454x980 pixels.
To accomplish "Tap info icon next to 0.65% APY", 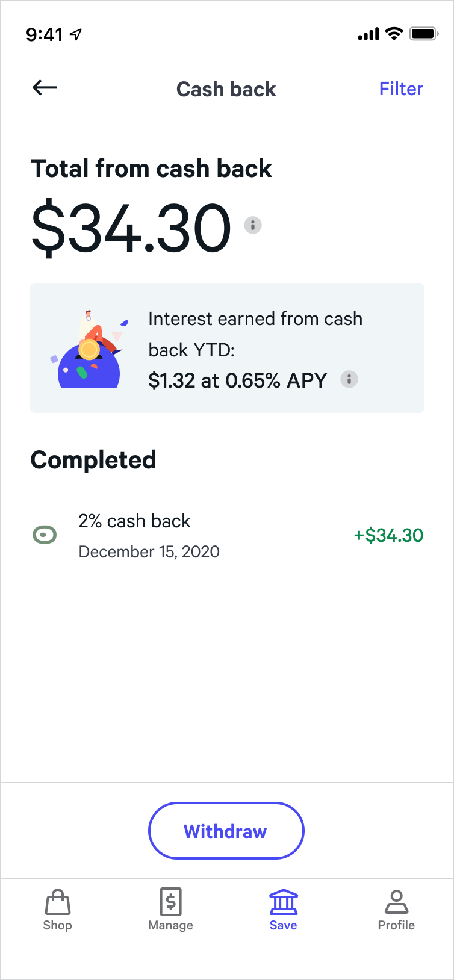I will [x=349, y=379].
